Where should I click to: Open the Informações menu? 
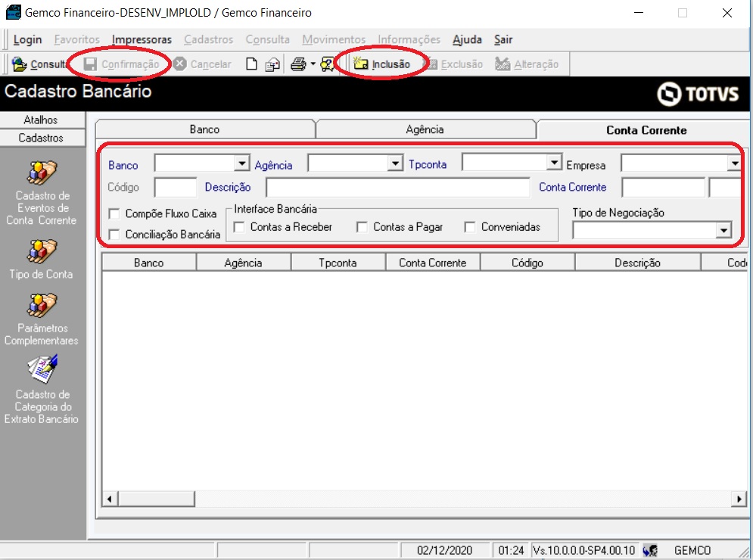click(x=409, y=39)
